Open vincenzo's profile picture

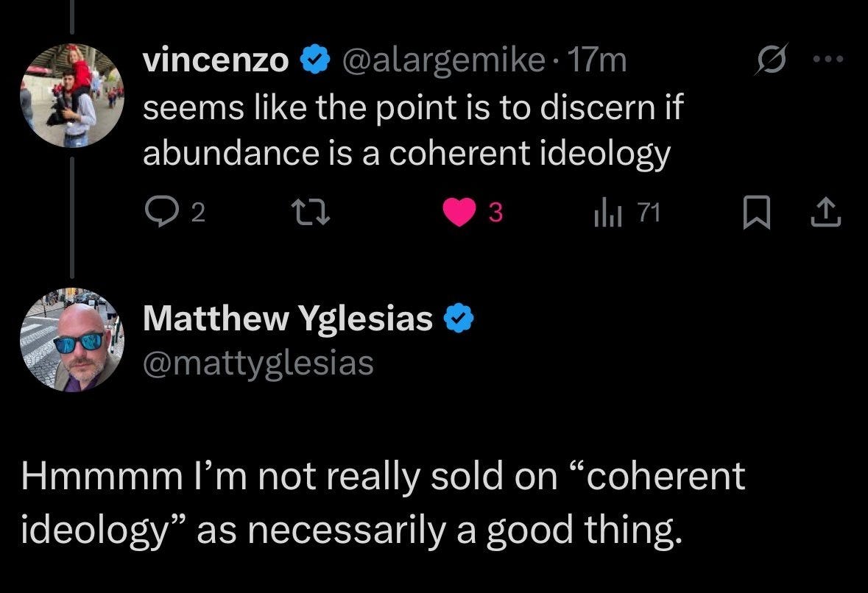point(71,96)
